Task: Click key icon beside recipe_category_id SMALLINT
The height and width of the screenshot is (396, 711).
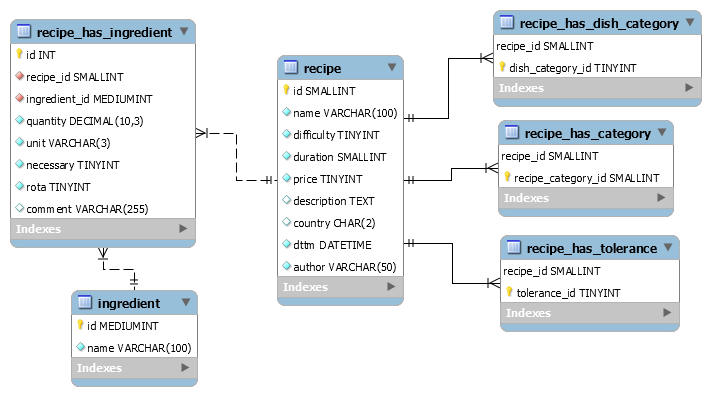Action: pos(507,177)
